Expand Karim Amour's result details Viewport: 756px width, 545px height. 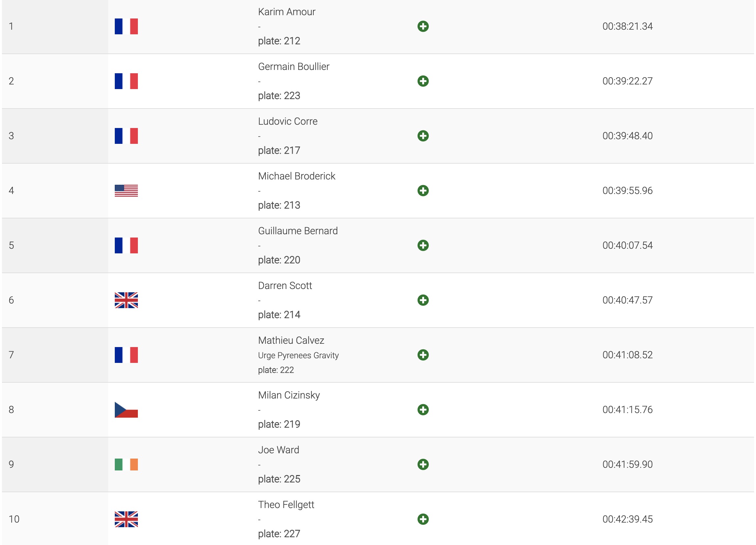click(423, 26)
